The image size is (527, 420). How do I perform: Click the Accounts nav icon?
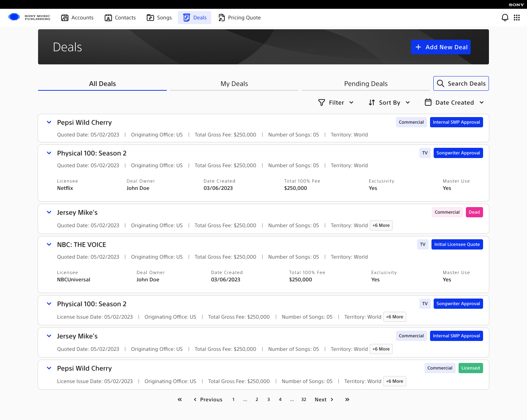click(x=65, y=18)
